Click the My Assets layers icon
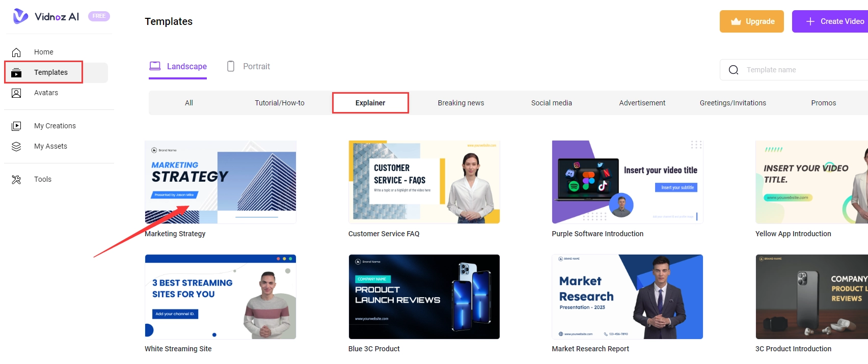The image size is (868, 364). (16, 147)
